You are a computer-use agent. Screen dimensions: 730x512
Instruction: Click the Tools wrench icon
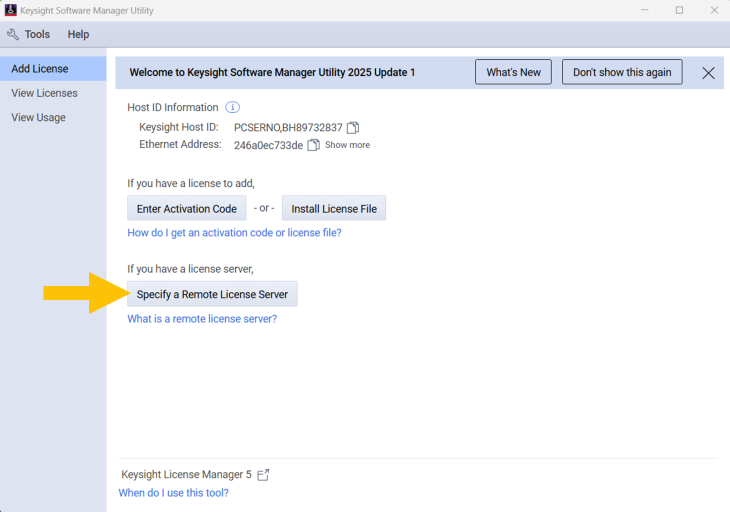(13, 34)
